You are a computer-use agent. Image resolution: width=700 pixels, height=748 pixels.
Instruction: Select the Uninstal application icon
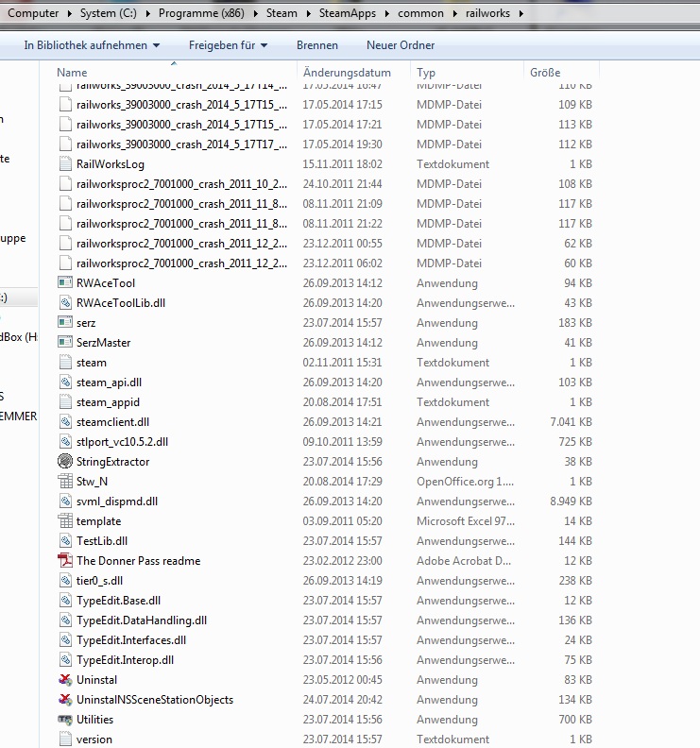pos(65,680)
